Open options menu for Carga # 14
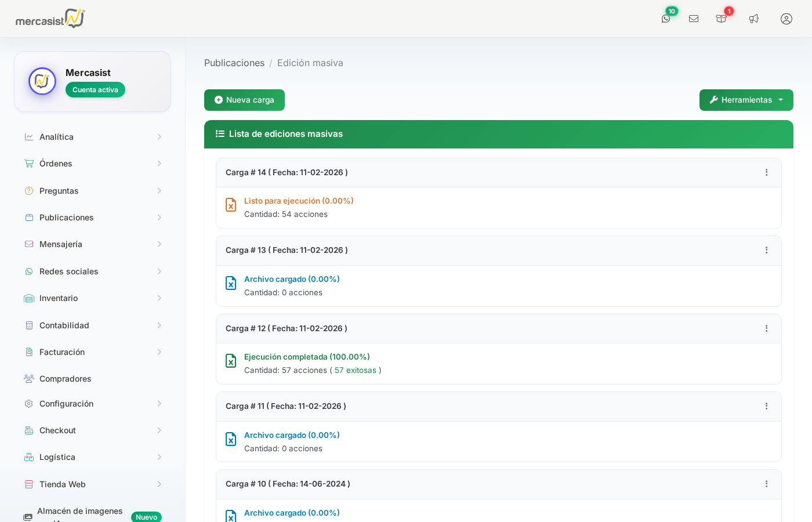 (766, 172)
